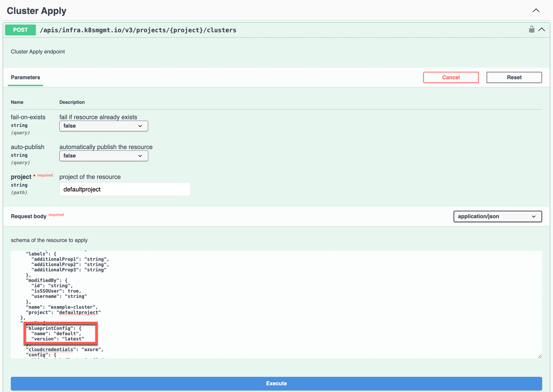Click the "Cluster Apply endpoint" description text
The image size is (553, 392).
point(38,52)
